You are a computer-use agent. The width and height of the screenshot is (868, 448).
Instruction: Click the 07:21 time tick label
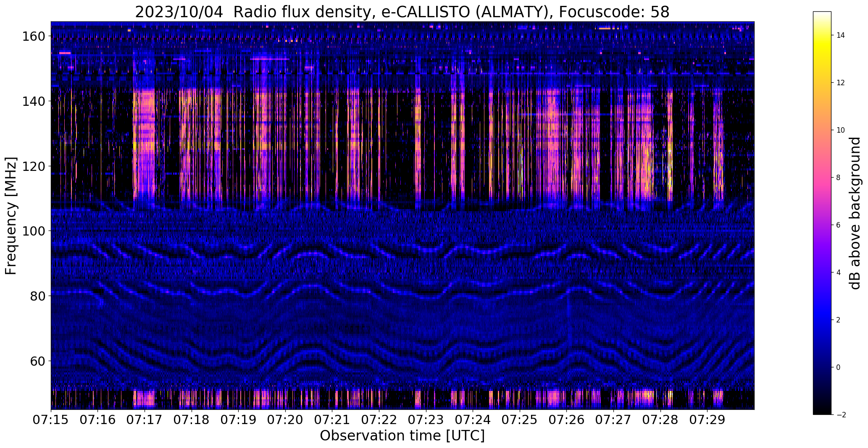[x=332, y=420]
